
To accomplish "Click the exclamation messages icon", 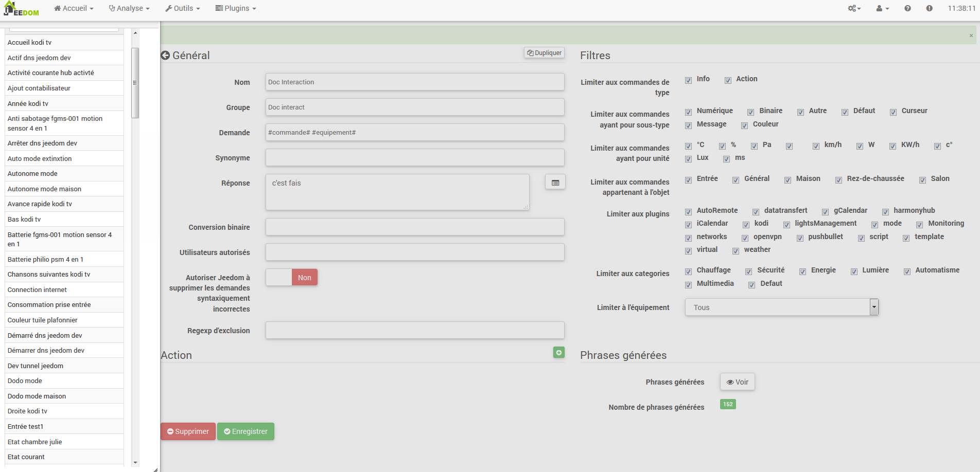I will tap(929, 8).
